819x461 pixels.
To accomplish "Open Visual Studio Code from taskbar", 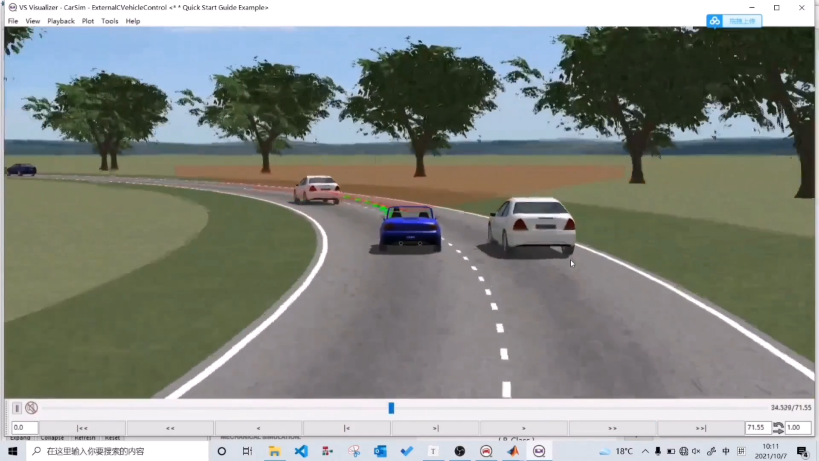I will point(301,451).
